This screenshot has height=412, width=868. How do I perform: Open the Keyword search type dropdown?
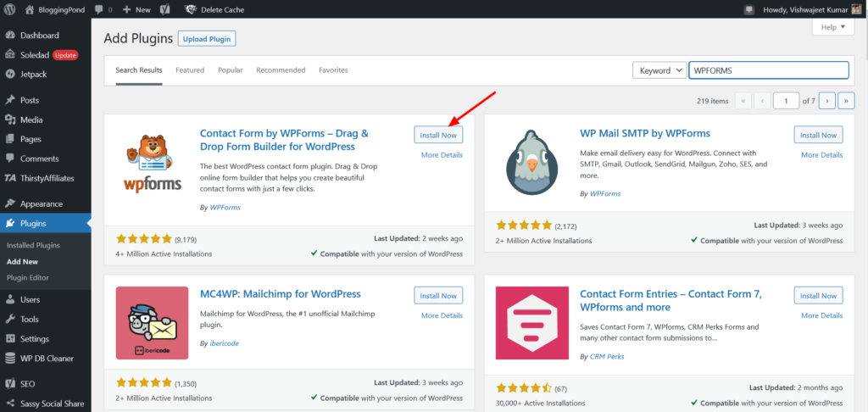click(659, 70)
